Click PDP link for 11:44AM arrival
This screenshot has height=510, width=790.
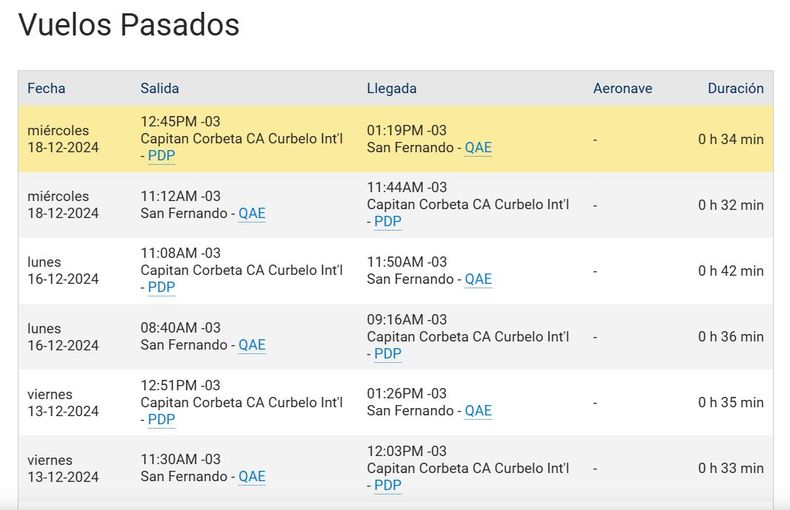[387, 222]
